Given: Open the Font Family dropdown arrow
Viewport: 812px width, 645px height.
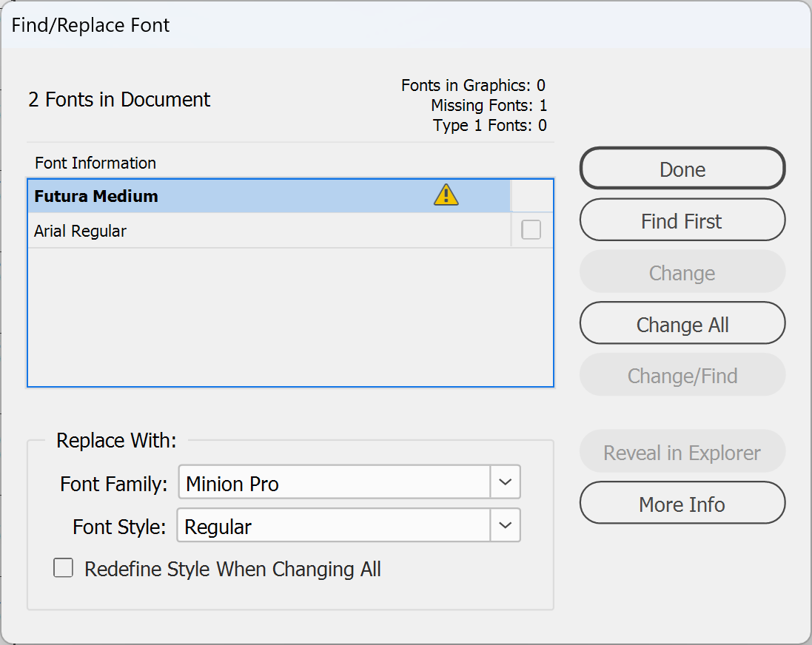Looking at the screenshot, I should [505, 482].
